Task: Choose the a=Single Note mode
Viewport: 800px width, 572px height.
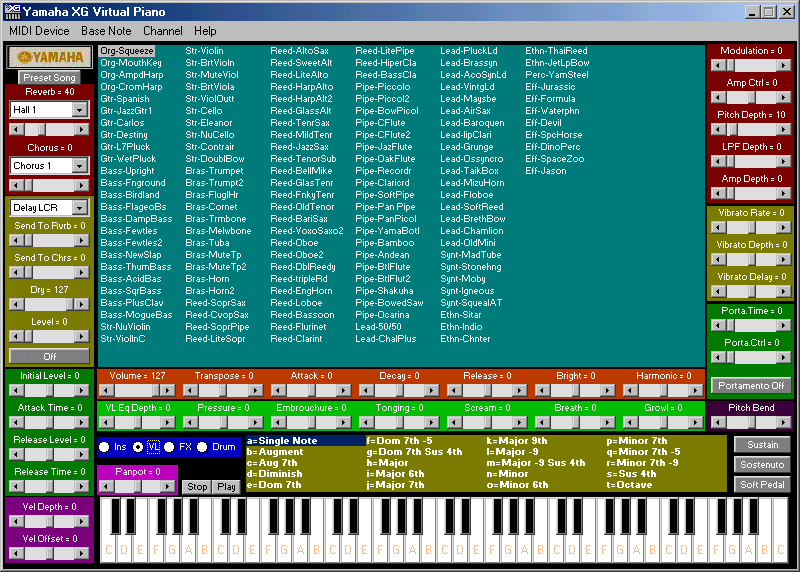Action: tap(306, 441)
